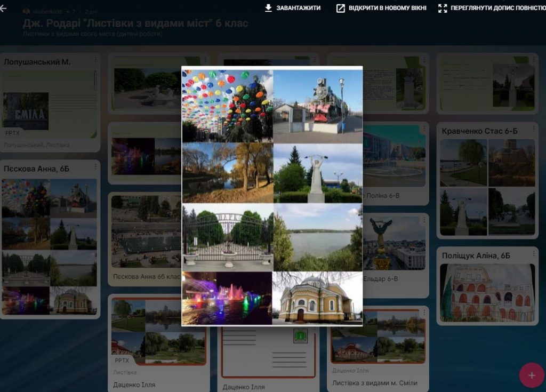
Task: Click caption Поліна 6-В
Action: tap(383, 196)
